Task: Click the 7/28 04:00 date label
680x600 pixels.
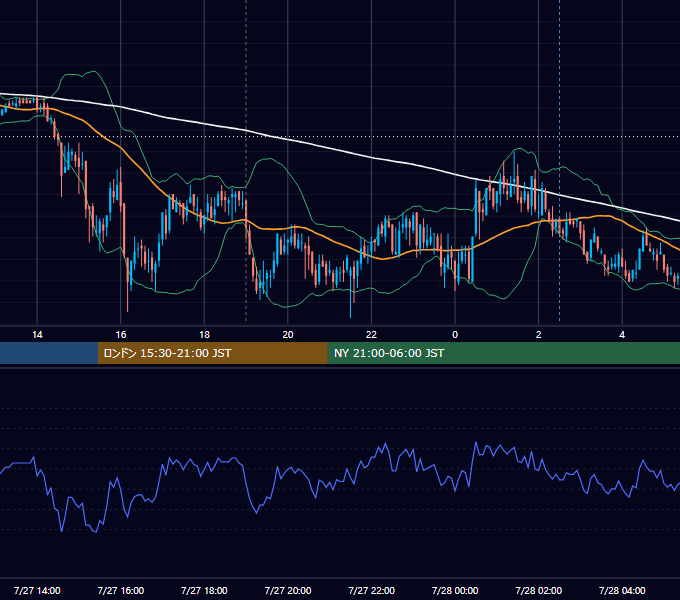Action: coord(622,590)
